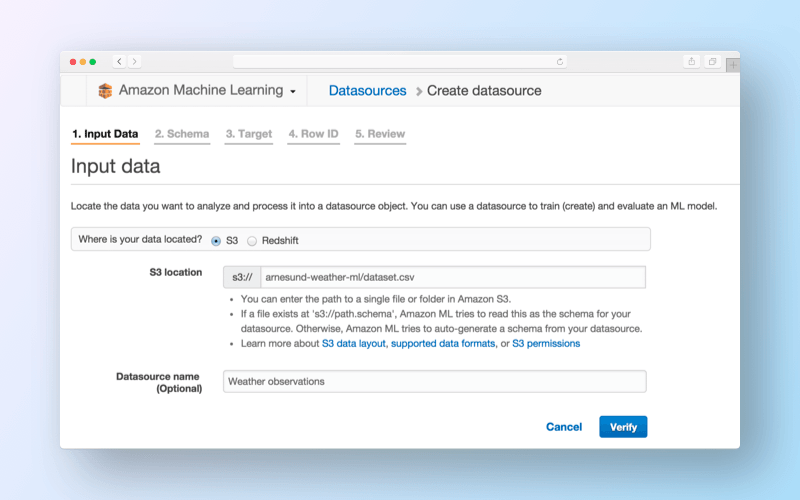Click the Amazon Machine Learning logo icon
Image resolution: width=800 pixels, height=500 pixels.
105,91
